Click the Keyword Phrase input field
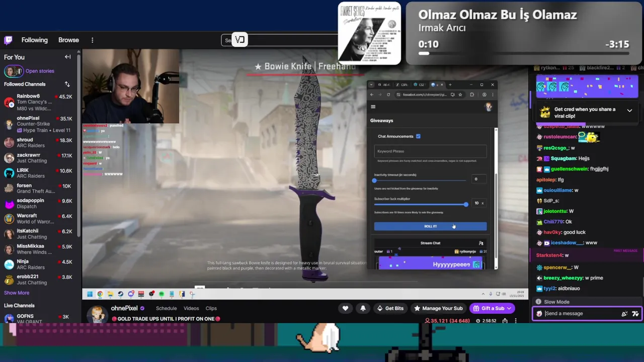This screenshot has height=362, width=644. [x=430, y=151]
